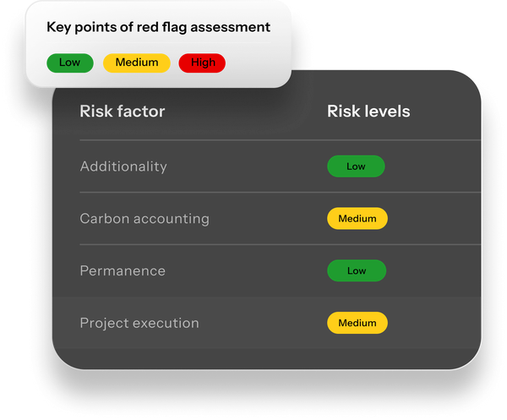Click the word levels in Risk levels header
507x420 pixels.
[387, 112]
